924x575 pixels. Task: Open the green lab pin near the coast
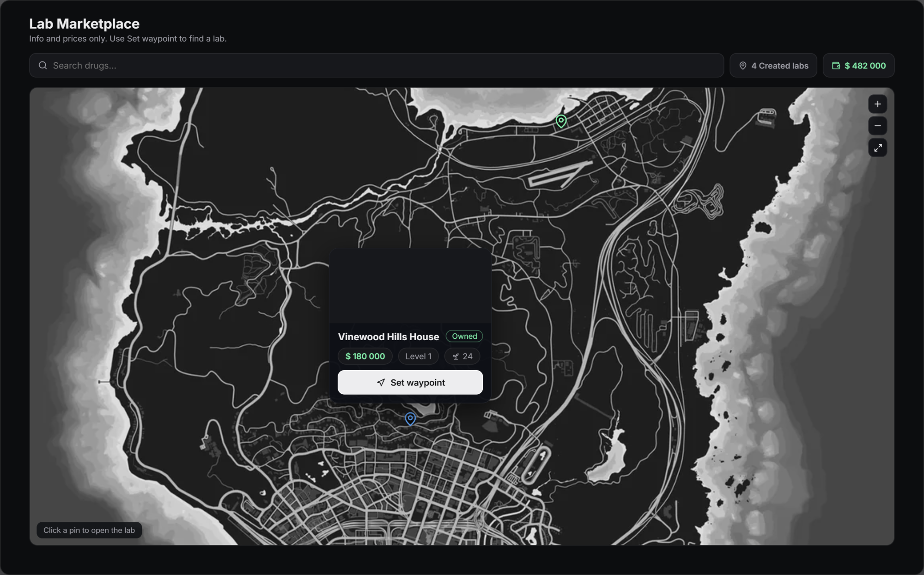561,121
